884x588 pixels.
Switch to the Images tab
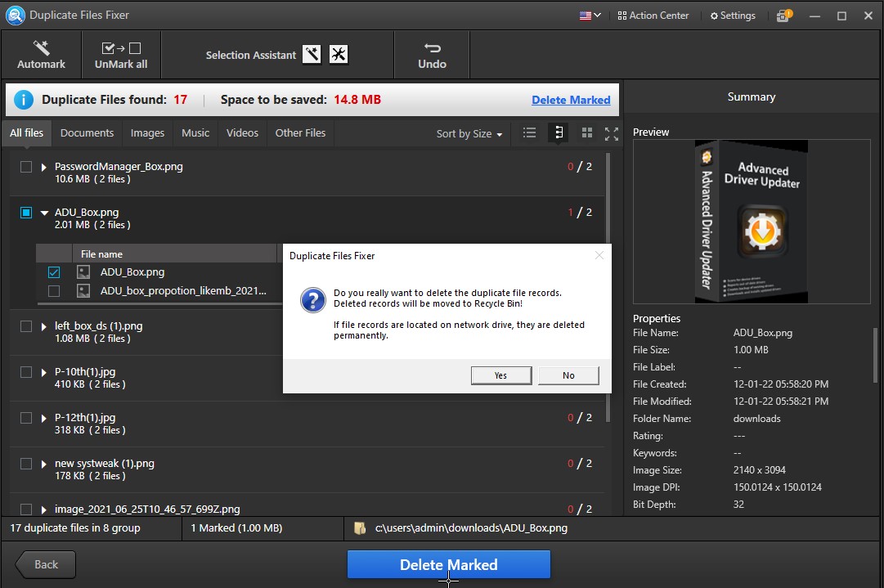[x=147, y=132]
